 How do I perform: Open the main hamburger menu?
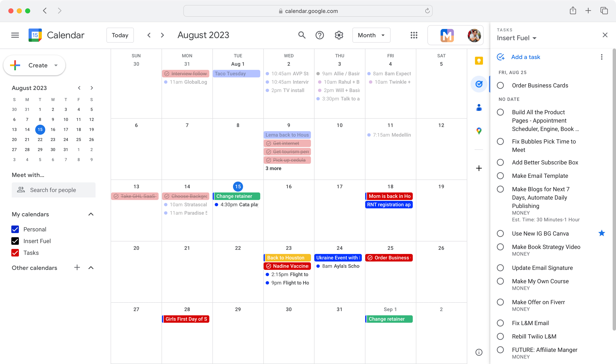pyautogui.click(x=15, y=35)
